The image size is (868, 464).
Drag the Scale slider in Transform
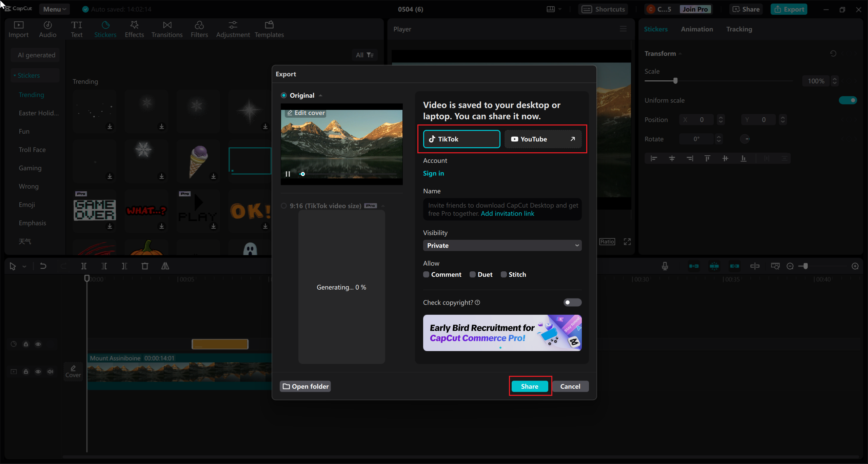click(676, 80)
